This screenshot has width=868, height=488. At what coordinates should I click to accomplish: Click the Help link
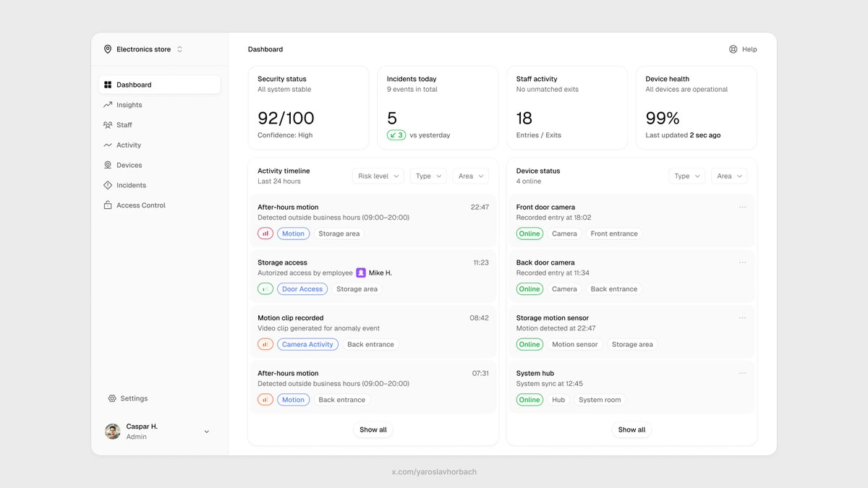point(743,49)
